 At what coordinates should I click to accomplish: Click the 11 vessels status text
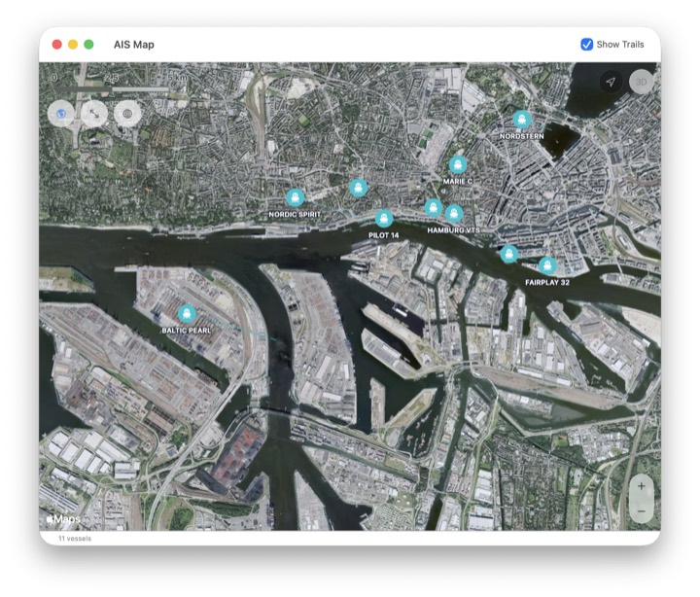[x=75, y=539]
